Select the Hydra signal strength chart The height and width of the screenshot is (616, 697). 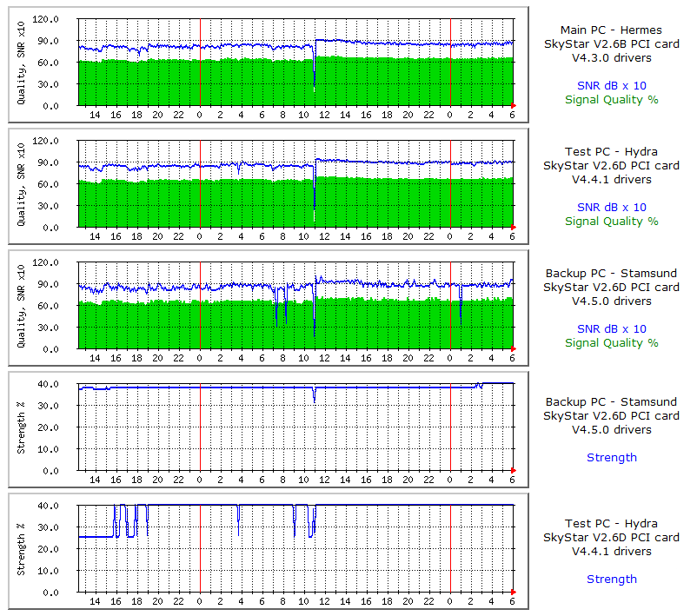tap(269, 551)
